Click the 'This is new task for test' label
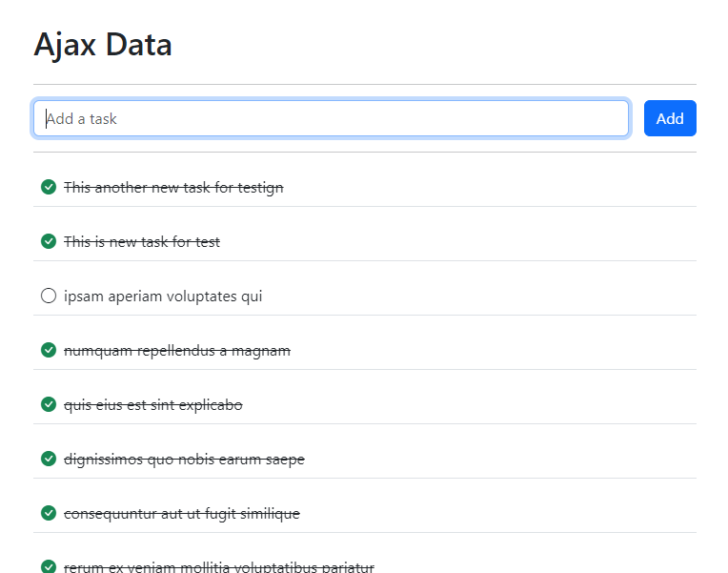Viewport: 728px width, 573px height. coord(142,242)
